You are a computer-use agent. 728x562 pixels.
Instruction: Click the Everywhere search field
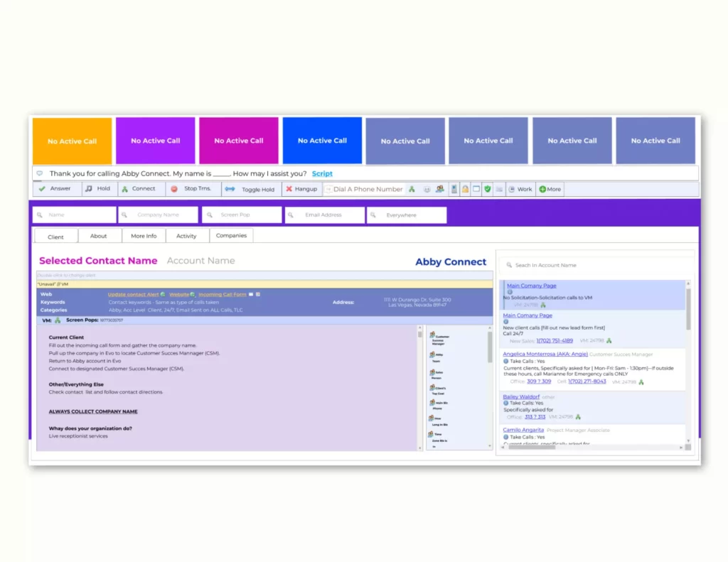(407, 215)
